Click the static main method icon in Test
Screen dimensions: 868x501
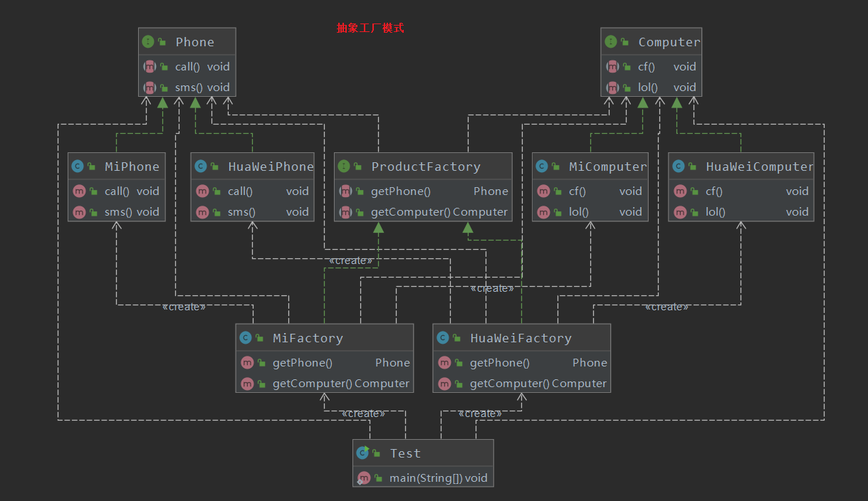point(364,478)
